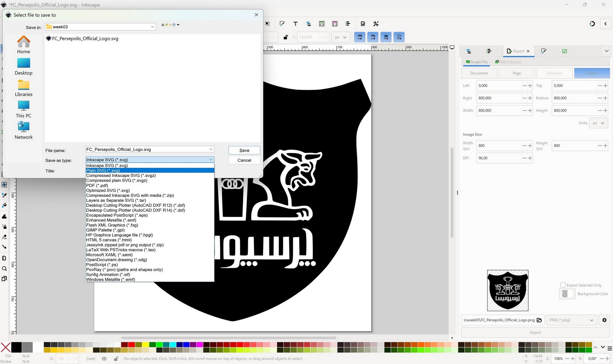Open Layers and Objects icon in command bar

[x=308, y=24]
